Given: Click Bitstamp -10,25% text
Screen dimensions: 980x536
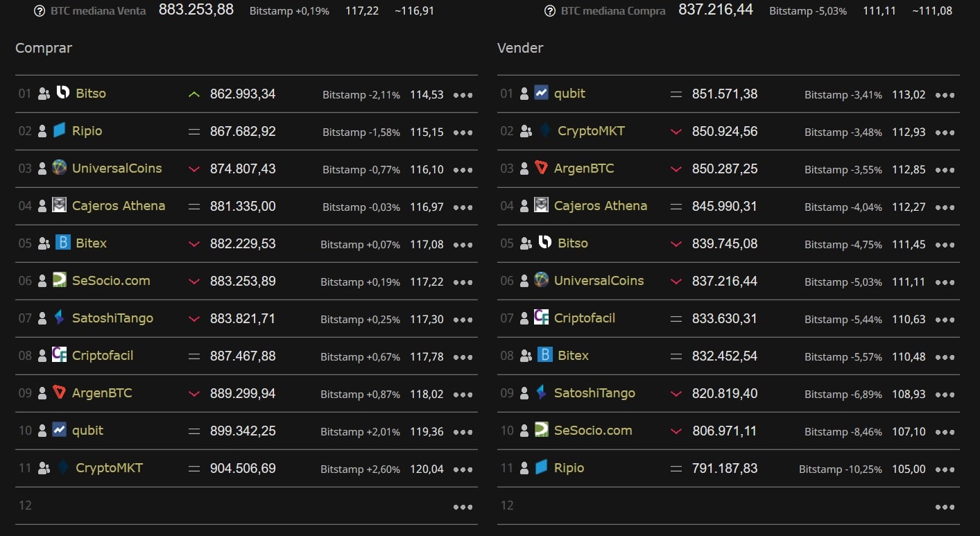Looking at the screenshot, I should [x=841, y=469].
